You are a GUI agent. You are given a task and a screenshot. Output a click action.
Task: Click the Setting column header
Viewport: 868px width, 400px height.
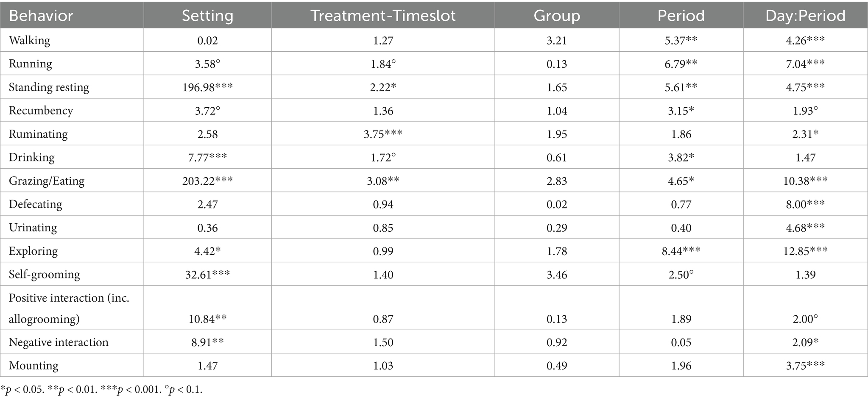tap(207, 16)
